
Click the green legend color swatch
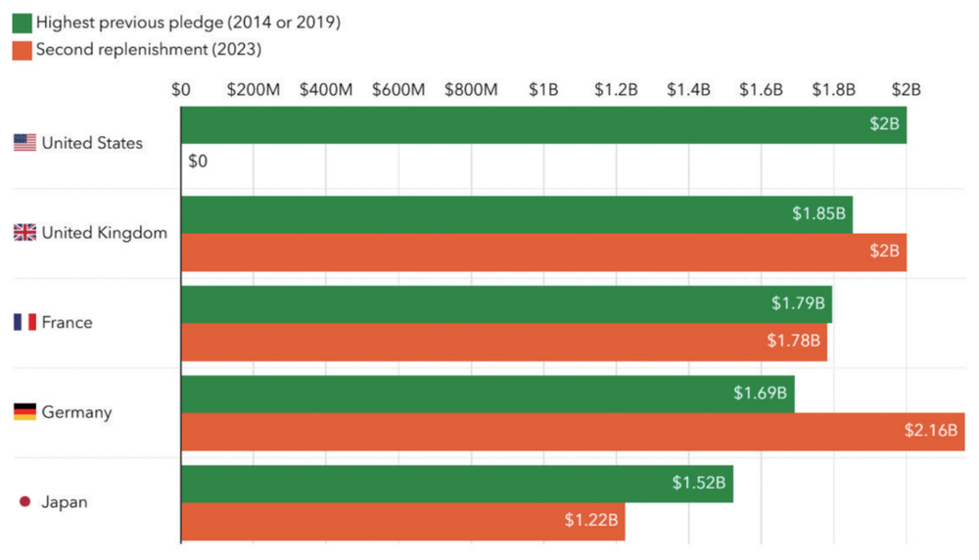click(x=19, y=22)
